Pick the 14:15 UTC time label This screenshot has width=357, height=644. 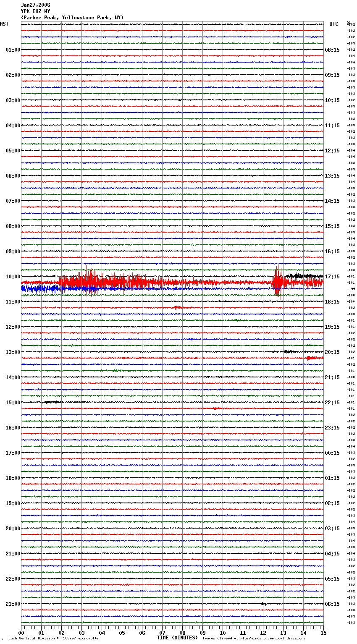coord(332,201)
